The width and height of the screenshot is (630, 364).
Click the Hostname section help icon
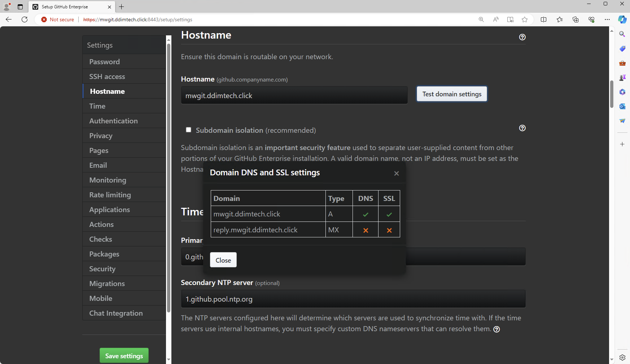point(522,37)
